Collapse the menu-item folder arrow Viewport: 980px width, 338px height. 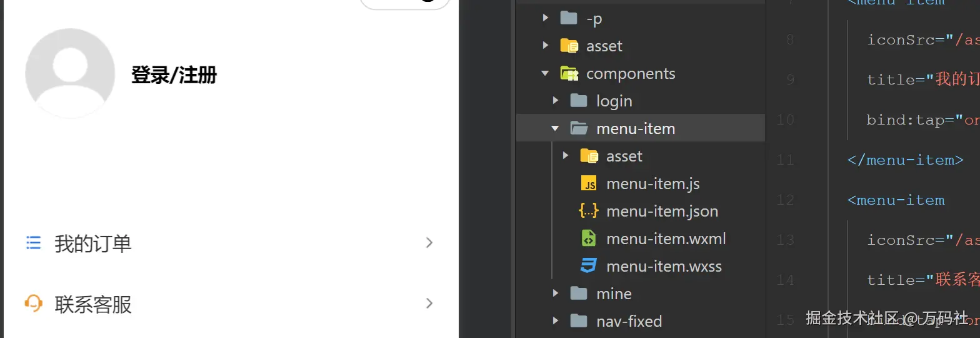[555, 128]
